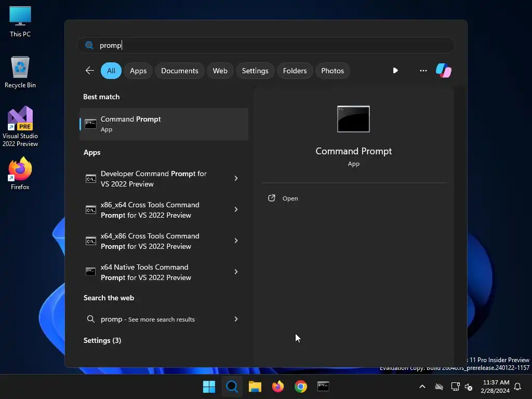Screen dimensions: 532x399
Task: Select 'Developer Command Prompt for VS 2022 Preview'
Action: click(x=154, y=179)
